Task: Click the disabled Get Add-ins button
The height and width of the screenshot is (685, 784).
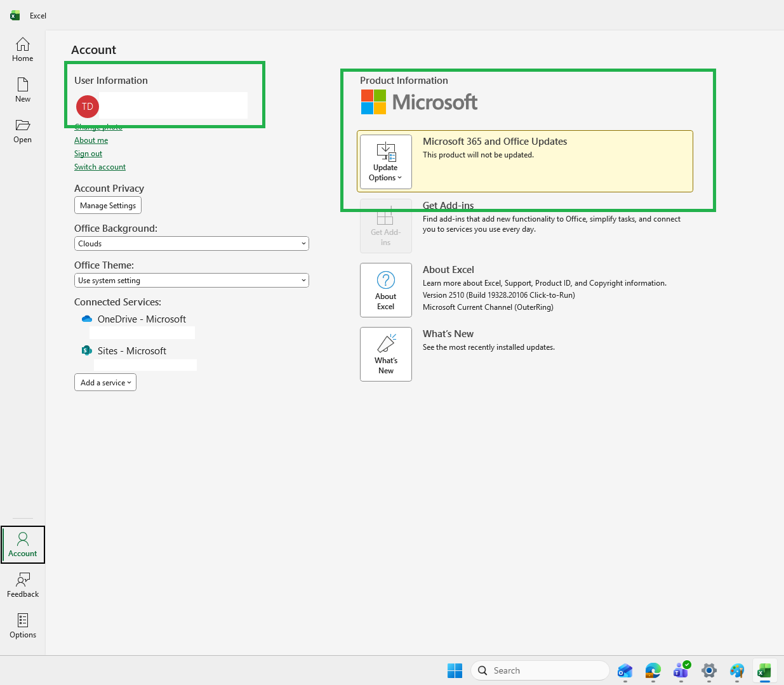Action: [385, 226]
